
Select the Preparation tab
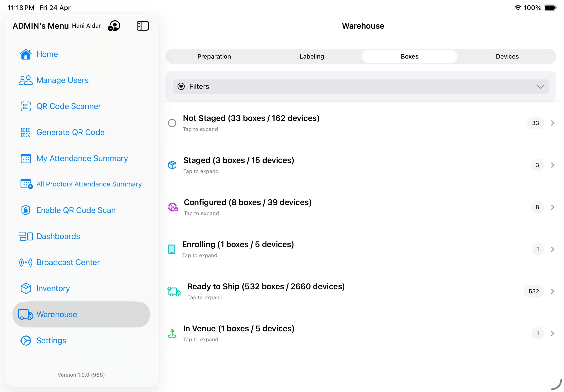tap(214, 56)
